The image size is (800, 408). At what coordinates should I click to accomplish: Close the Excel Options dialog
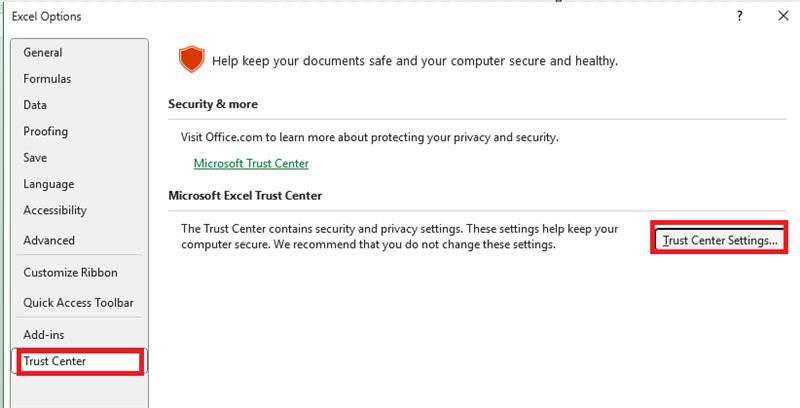point(783,16)
